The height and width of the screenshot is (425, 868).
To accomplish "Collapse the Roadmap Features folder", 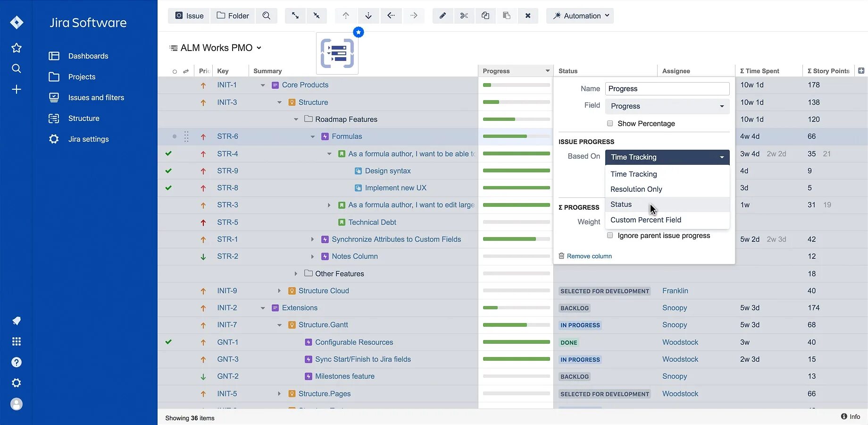I will click(x=296, y=119).
